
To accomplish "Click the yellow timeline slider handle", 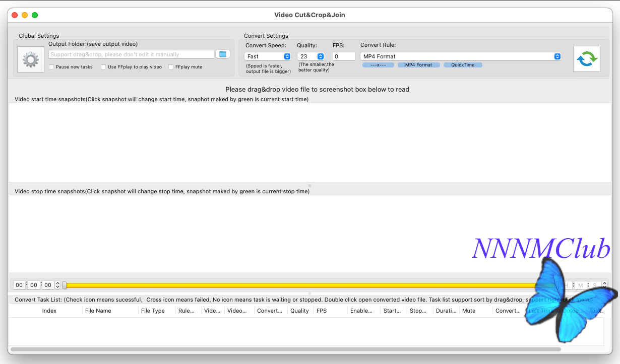I will tap(65, 285).
